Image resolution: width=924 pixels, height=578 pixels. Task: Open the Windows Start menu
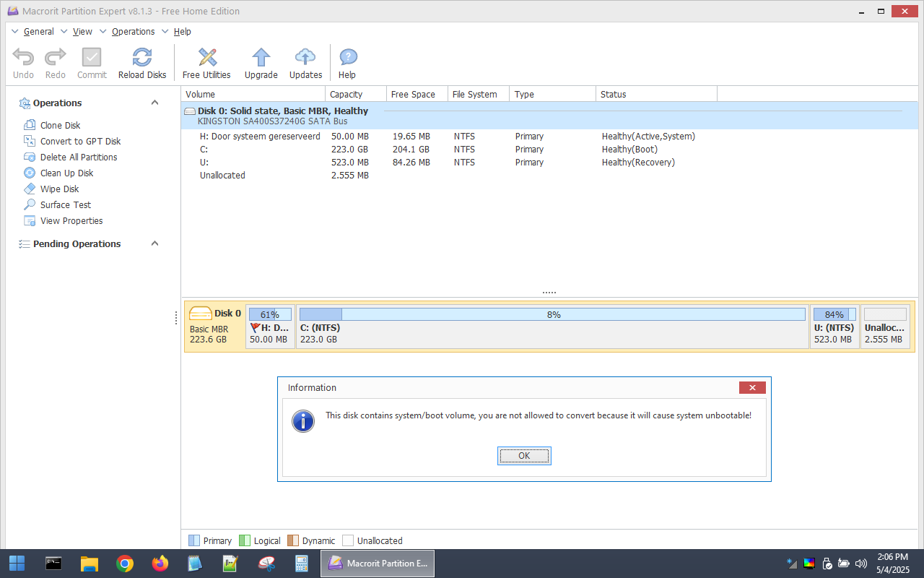[17, 564]
